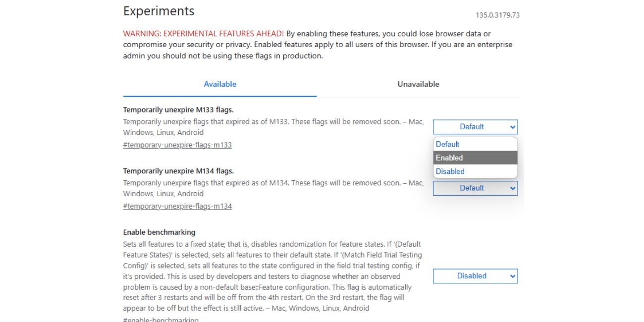Choose 'Default' from the open dropdown options
644x322 pixels.
pyautogui.click(x=447, y=144)
